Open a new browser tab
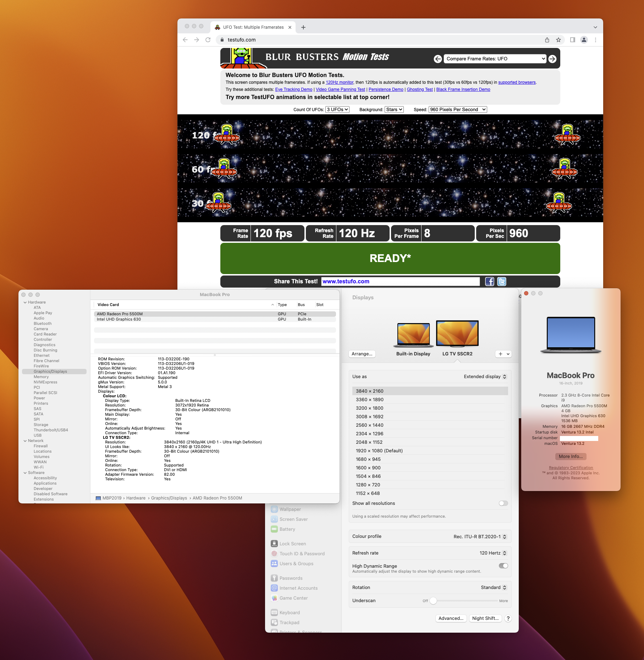Screen dimensions: 644x660 pyautogui.click(x=303, y=27)
